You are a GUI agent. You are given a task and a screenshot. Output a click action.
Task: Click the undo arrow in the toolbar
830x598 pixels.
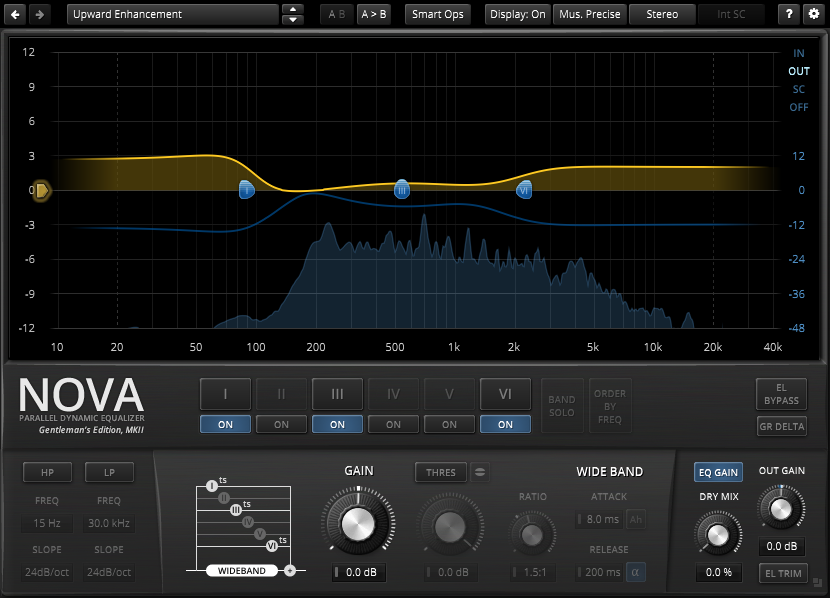pos(16,14)
